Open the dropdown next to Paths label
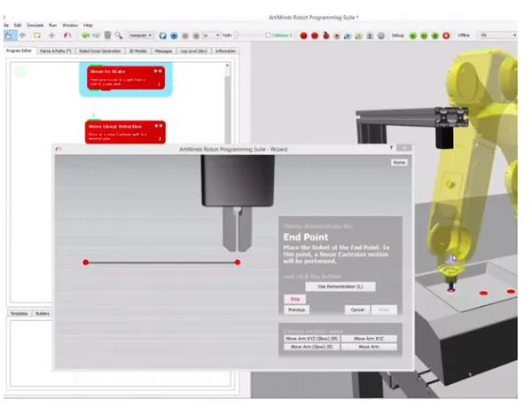The height and width of the screenshot is (408, 532). (x=211, y=35)
